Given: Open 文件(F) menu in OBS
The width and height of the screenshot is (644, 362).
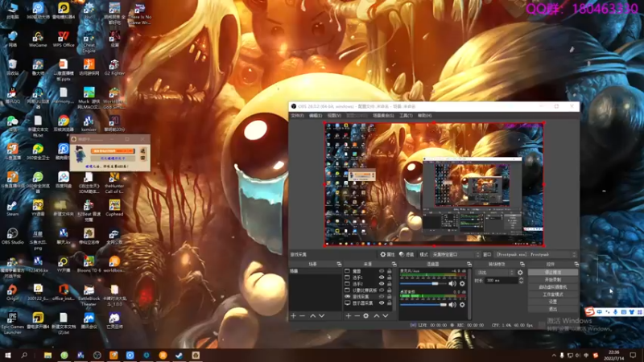Looking at the screenshot, I should (x=297, y=116).
